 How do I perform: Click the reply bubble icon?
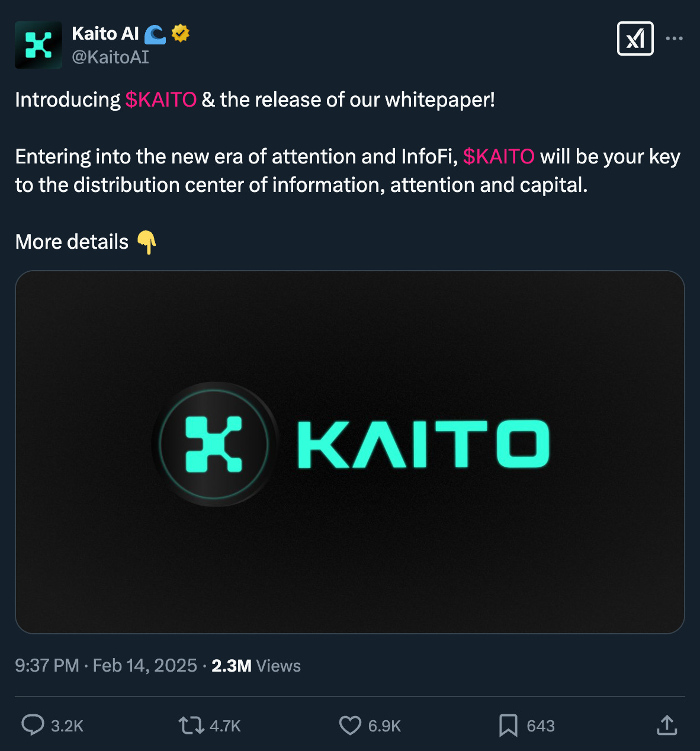tap(33, 725)
